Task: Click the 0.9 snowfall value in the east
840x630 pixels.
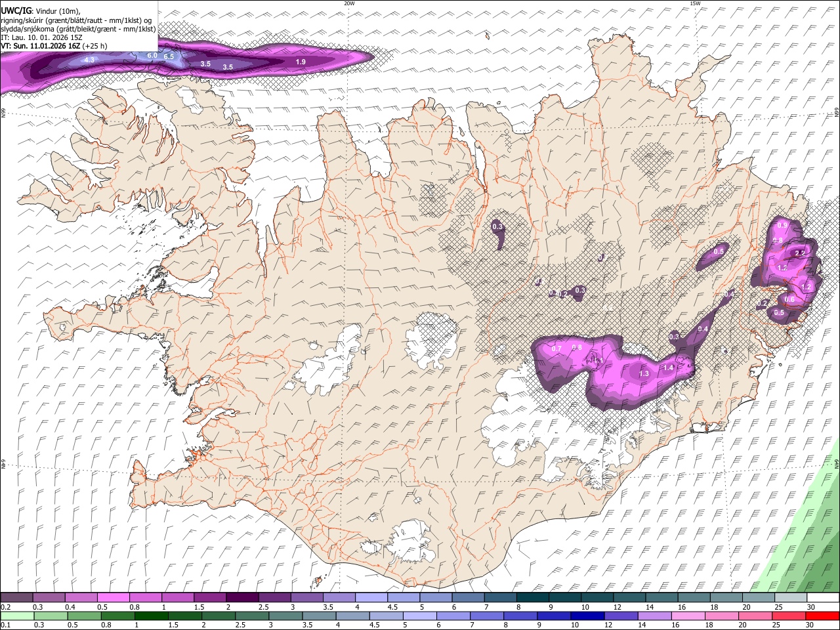Action: 782,226
